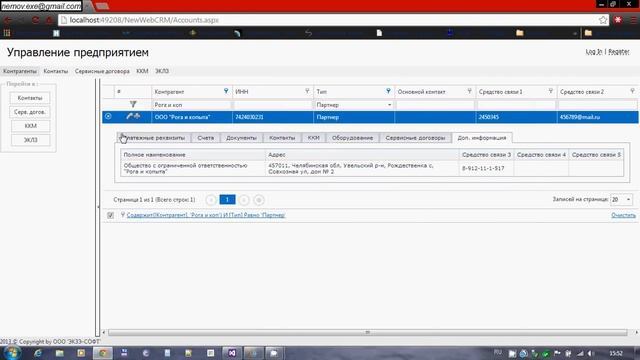Image resolution: width=640 pixels, height=360 pixels.
Task: Click the funnel icon in the filter row
Action: pos(133,104)
